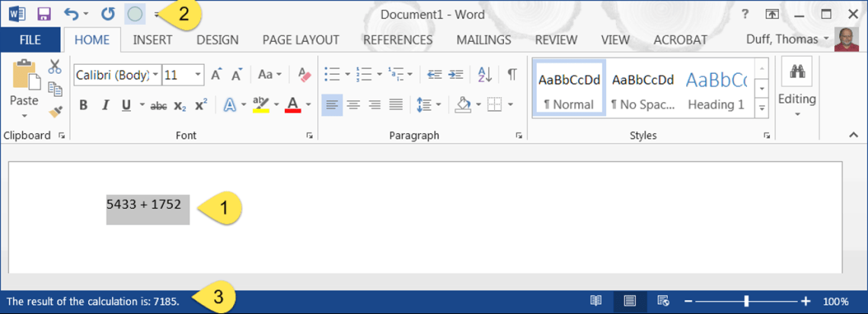
Task: Expand the Styles gallery More arrow
Action: pos(761,108)
